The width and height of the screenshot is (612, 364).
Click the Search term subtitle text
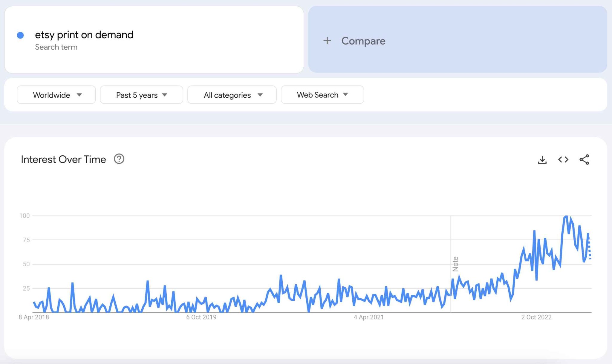click(x=56, y=47)
